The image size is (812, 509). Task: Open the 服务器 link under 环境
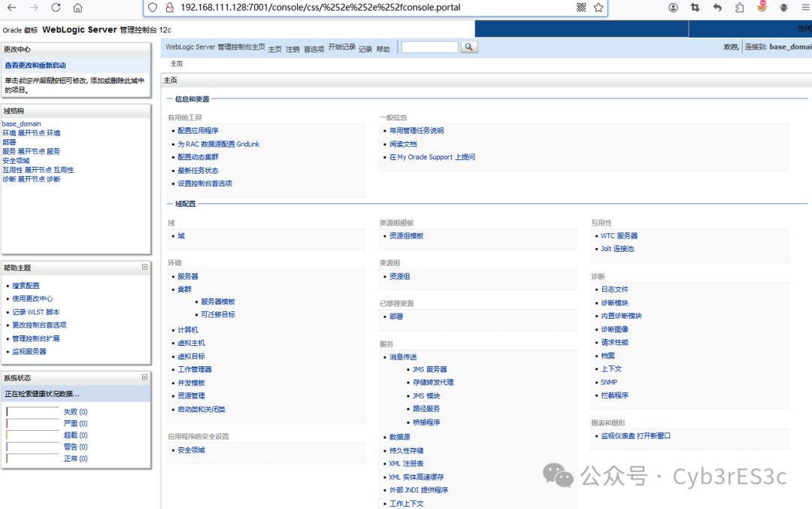click(188, 277)
